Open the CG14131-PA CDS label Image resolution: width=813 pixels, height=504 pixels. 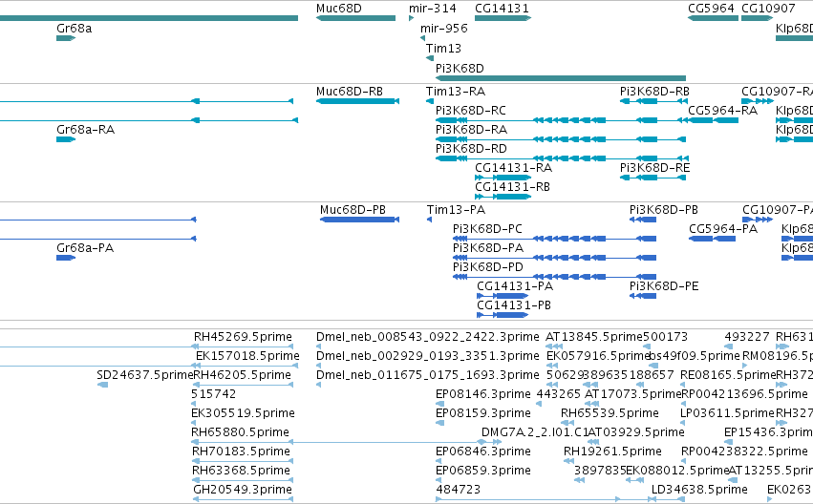point(515,286)
